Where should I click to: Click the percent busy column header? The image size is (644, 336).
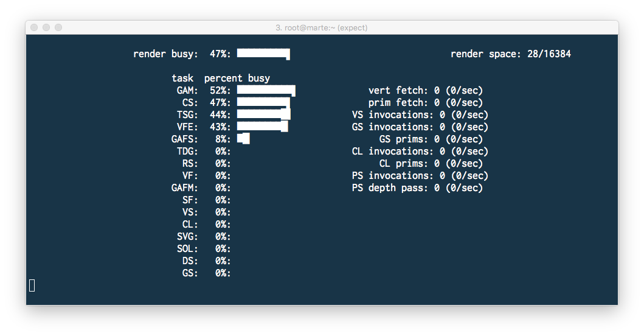[237, 78]
